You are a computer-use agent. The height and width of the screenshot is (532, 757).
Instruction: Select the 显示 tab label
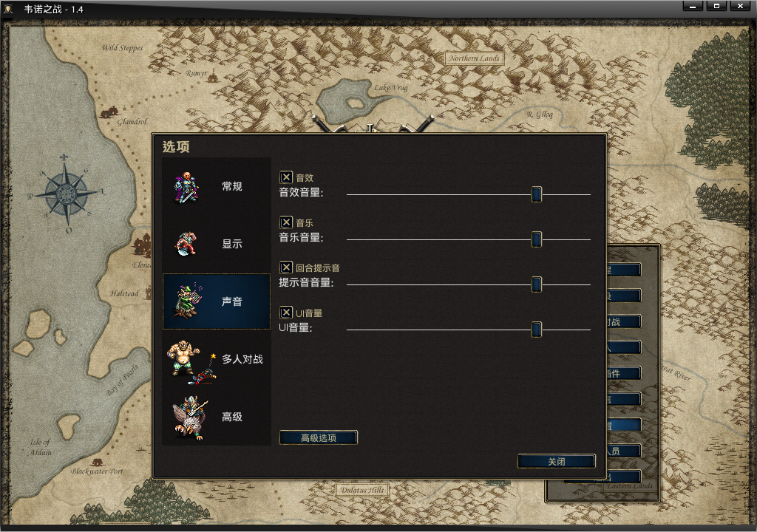(231, 244)
